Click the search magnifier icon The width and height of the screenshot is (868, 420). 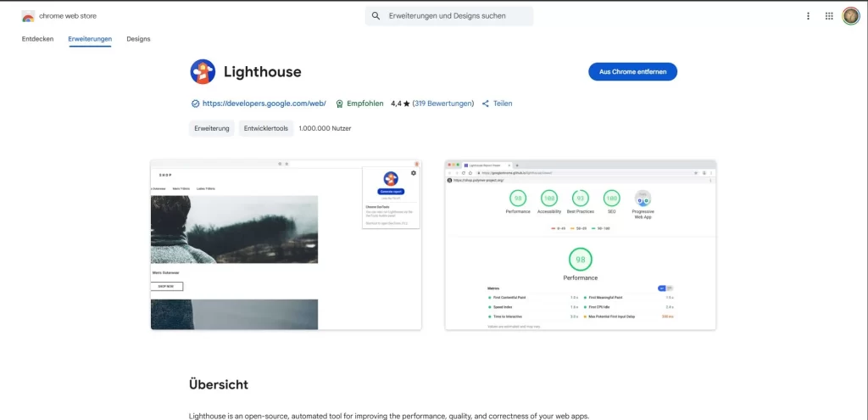376,16
